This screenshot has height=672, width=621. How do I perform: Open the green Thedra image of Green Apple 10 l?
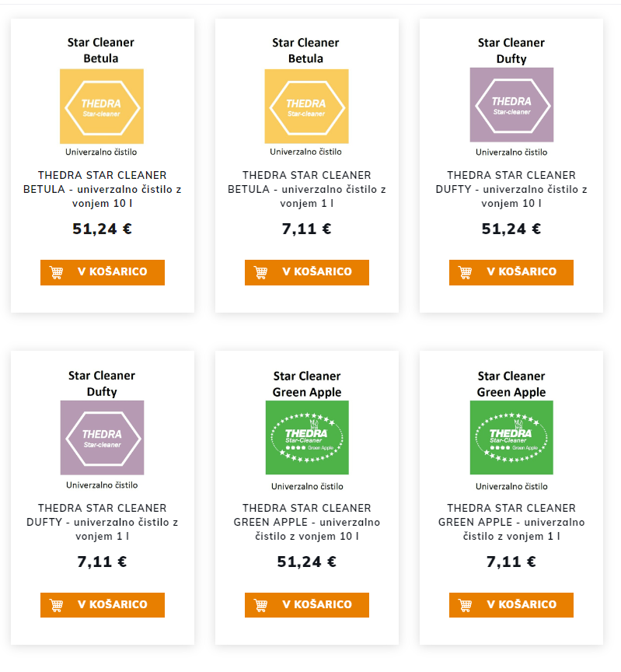306,438
